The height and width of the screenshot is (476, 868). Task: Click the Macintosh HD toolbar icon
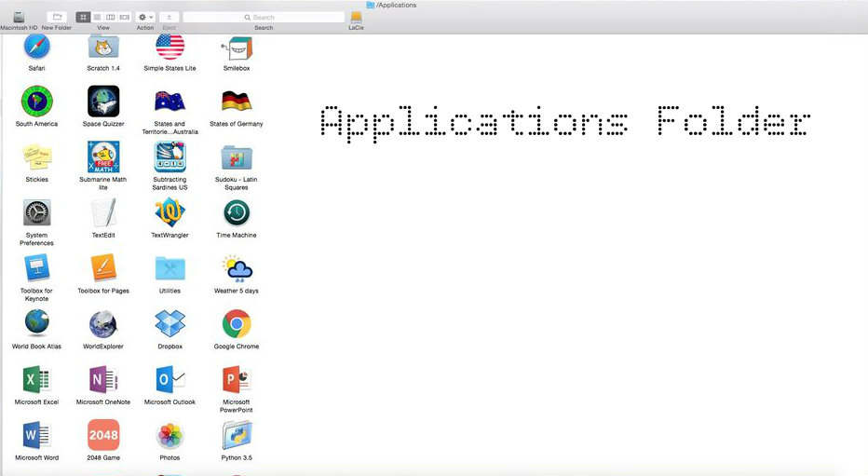(19, 17)
